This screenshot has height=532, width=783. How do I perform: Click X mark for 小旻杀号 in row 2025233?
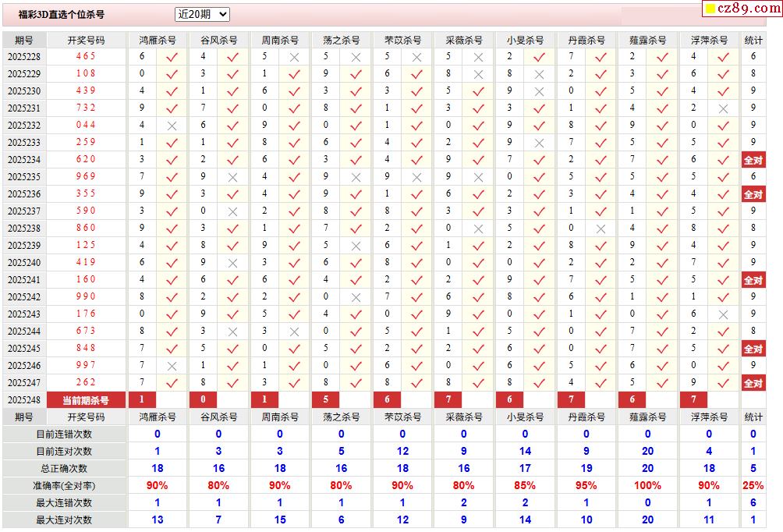click(x=540, y=144)
